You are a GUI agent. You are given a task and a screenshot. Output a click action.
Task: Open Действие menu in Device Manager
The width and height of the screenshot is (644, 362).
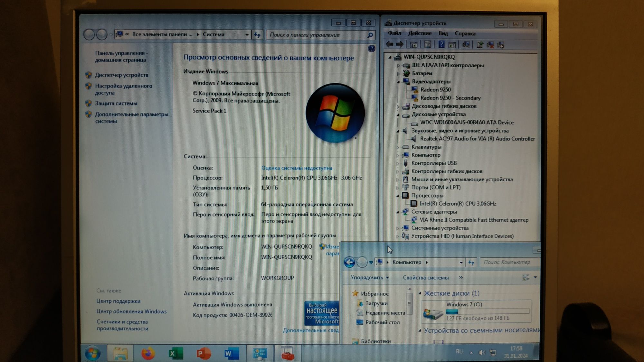(420, 33)
